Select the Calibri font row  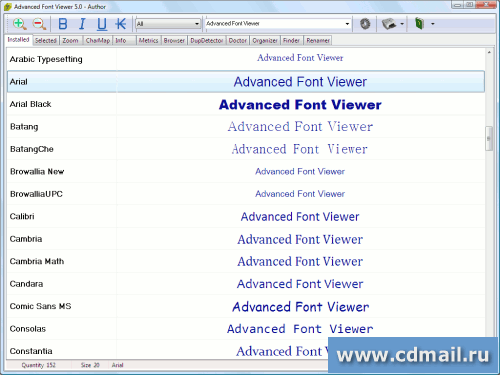pos(246,216)
